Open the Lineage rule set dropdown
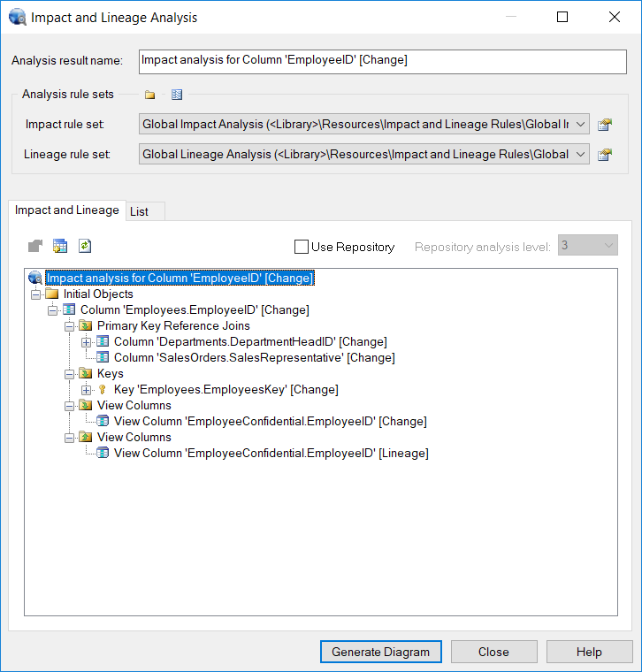This screenshot has height=672, width=642. click(580, 155)
